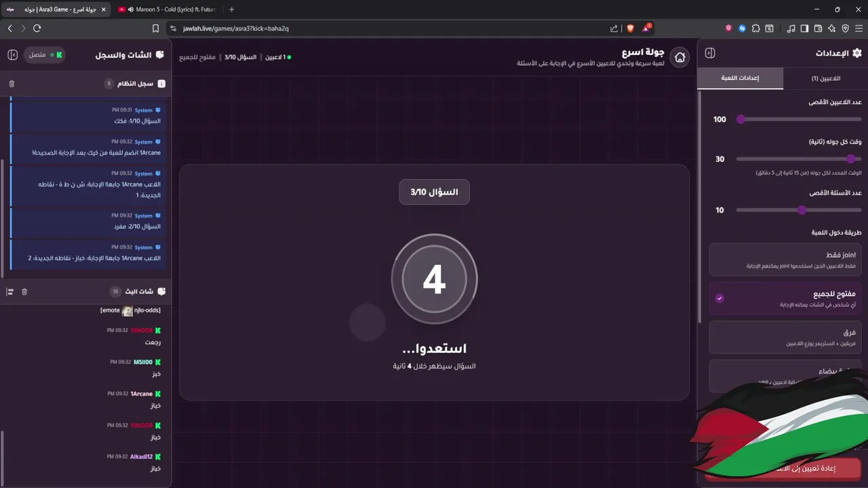Image resolution: width=868 pixels, height=488 pixels.
Task: Open Brave Rewards triangle icon
Action: coord(646,28)
